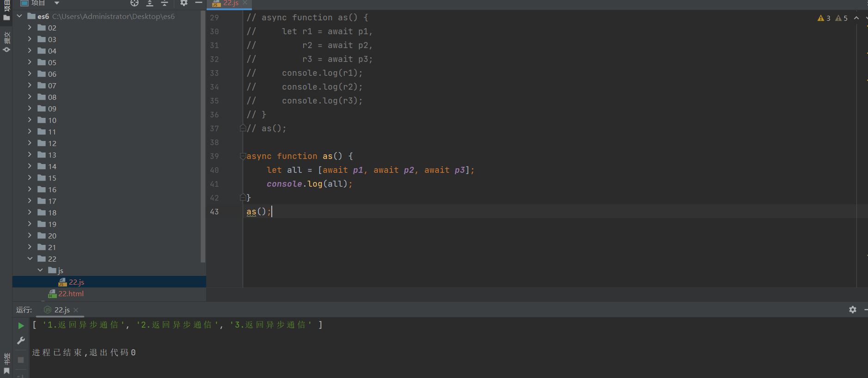Open the 项目 view dropdown
This screenshot has height=378, width=868.
click(57, 3)
